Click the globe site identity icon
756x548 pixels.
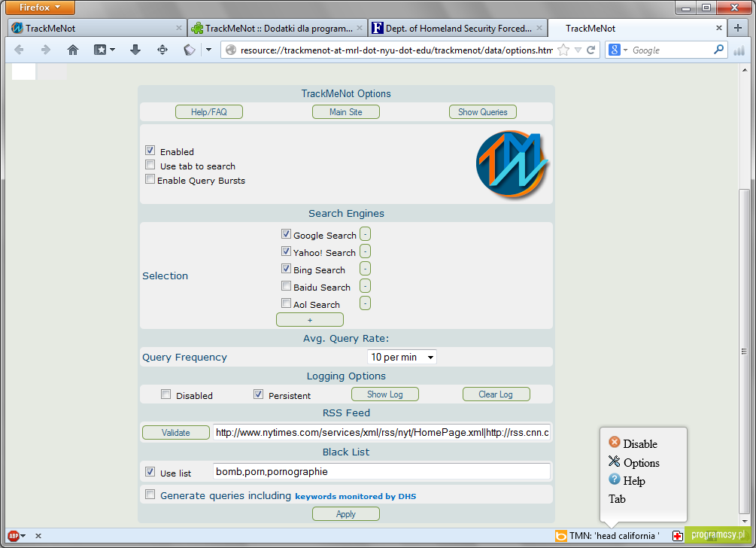[231, 50]
